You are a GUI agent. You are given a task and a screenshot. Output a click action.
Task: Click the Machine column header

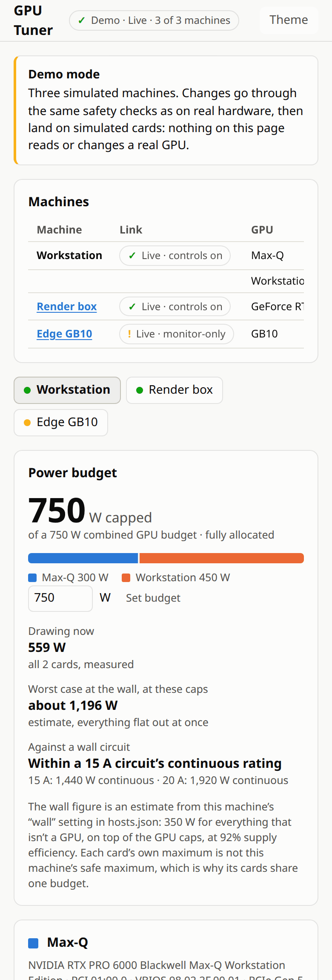[59, 230]
